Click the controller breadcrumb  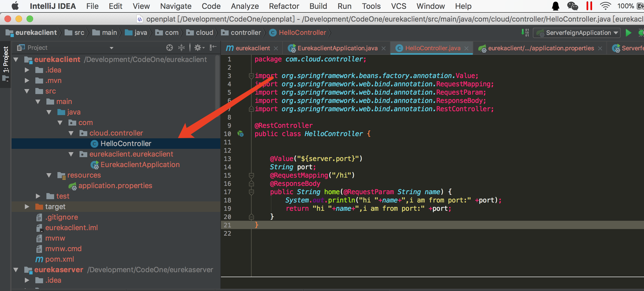click(x=241, y=33)
